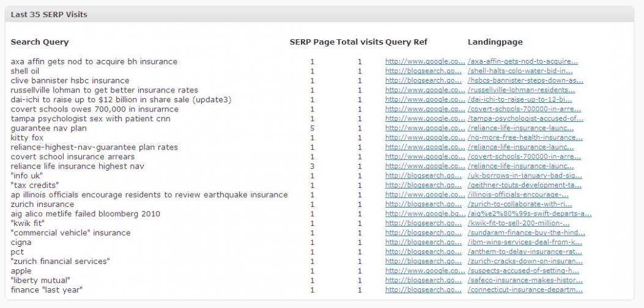
Task: Follow the safeco-insurance-makes-histor landing link
Action: (525, 280)
